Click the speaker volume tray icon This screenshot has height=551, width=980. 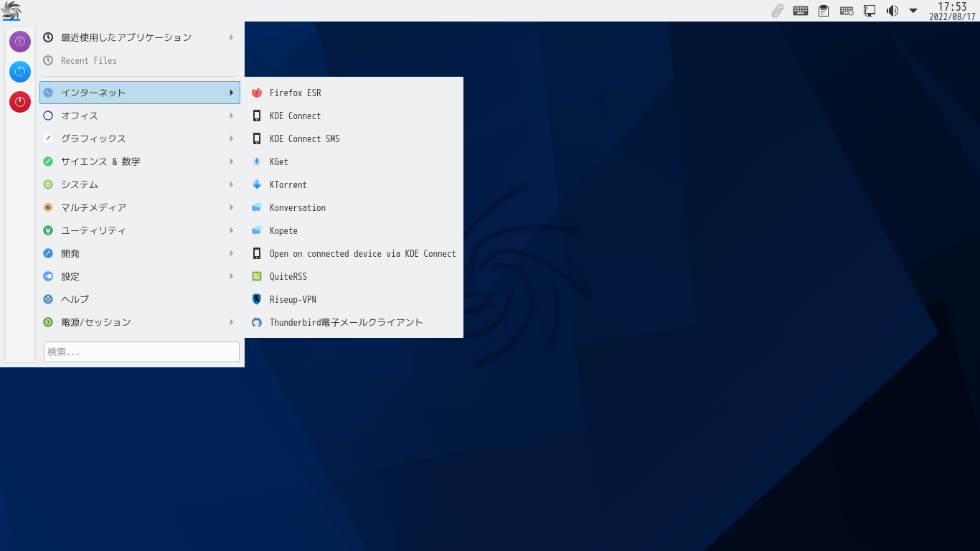892,10
